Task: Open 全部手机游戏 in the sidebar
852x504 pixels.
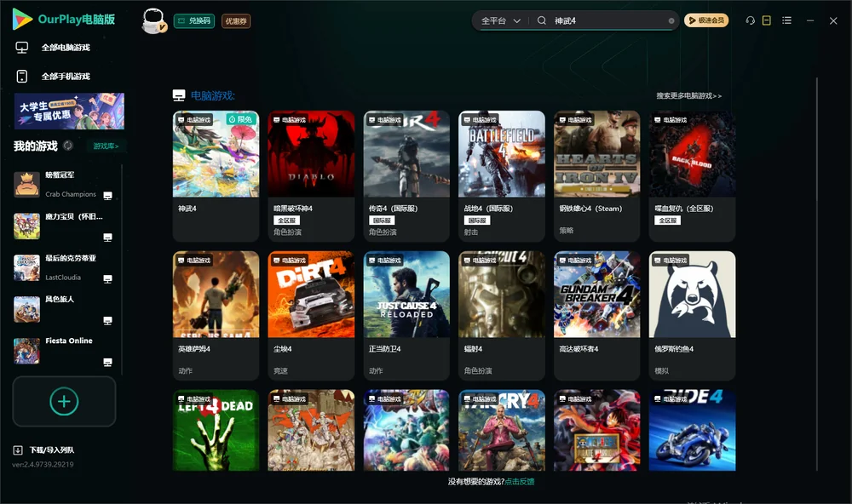Action: click(x=66, y=77)
